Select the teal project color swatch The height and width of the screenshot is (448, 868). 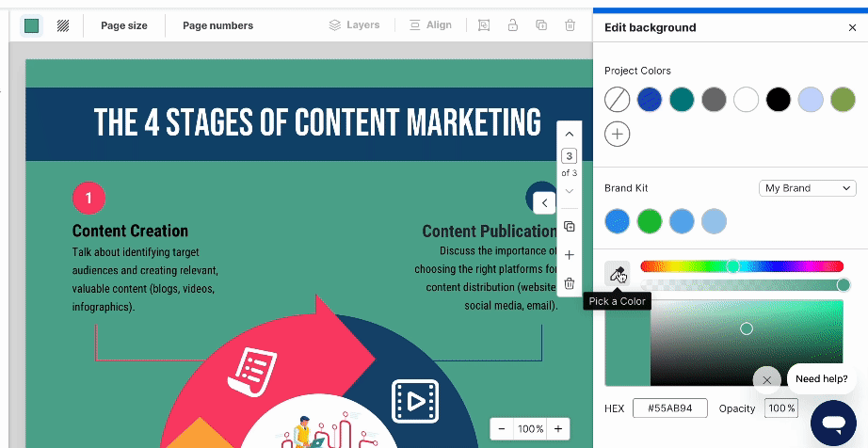coord(682,99)
